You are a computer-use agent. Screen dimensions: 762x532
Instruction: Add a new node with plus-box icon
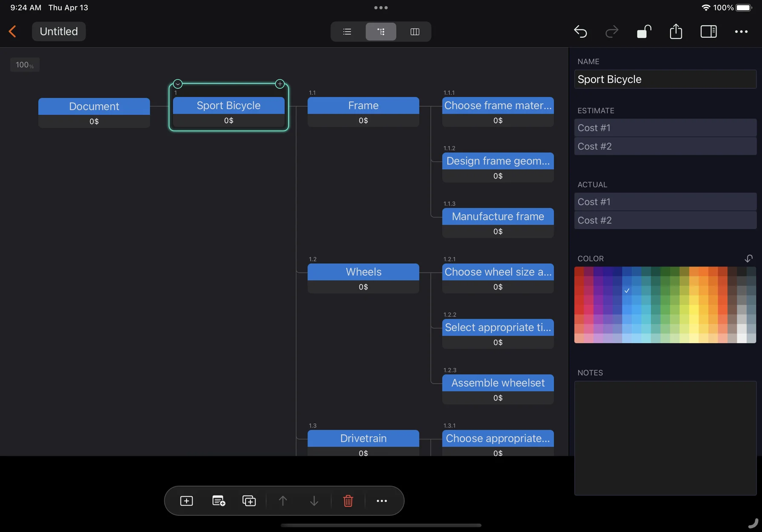[186, 501]
